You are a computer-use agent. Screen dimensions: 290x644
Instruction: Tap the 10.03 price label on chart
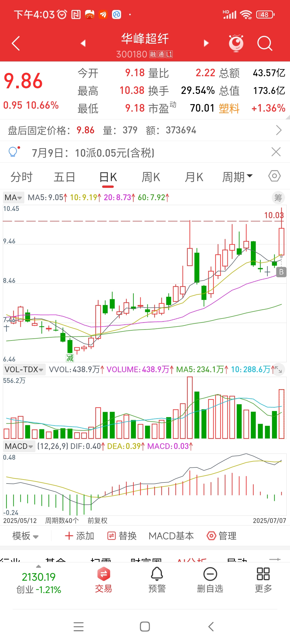pyautogui.click(x=274, y=215)
